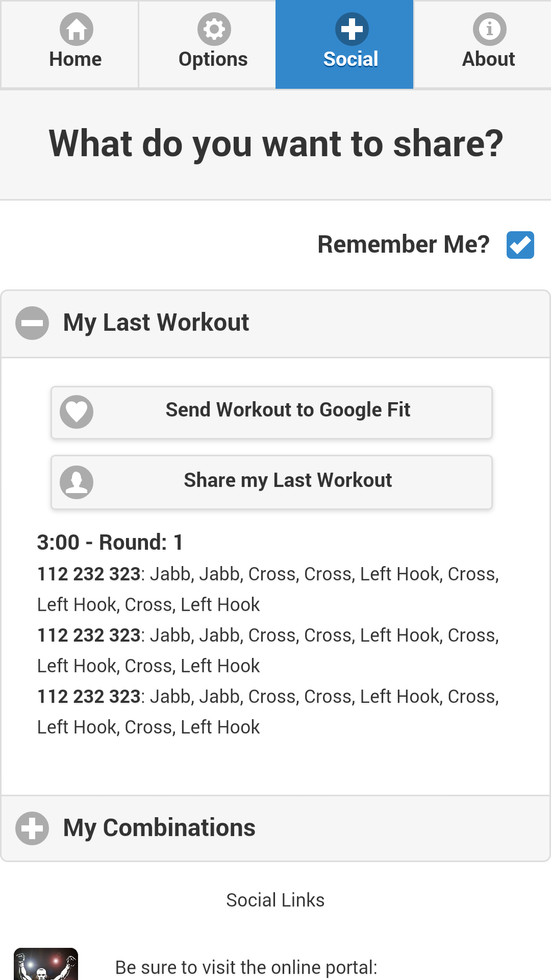This screenshot has height=980, width=551.
Task: Tap the person icon on share button
Action: [x=77, y=482]
